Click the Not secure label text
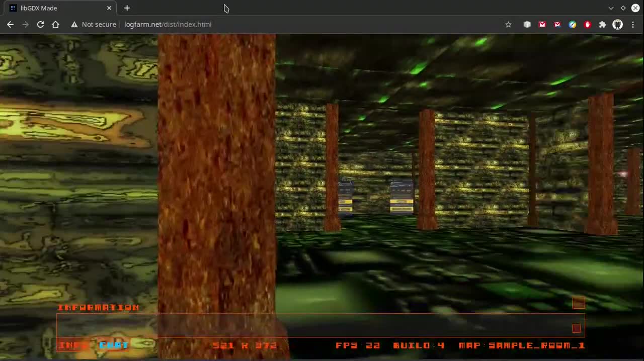 pos(99,24)
